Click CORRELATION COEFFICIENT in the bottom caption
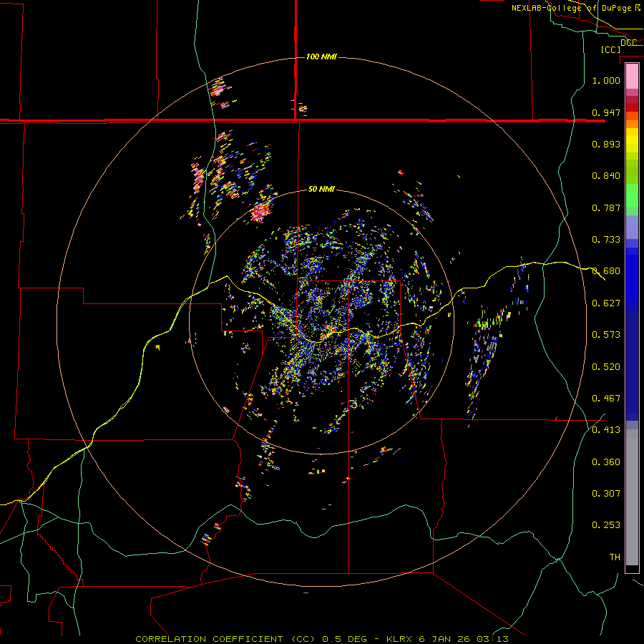644x644 pixels. [209, 639]
